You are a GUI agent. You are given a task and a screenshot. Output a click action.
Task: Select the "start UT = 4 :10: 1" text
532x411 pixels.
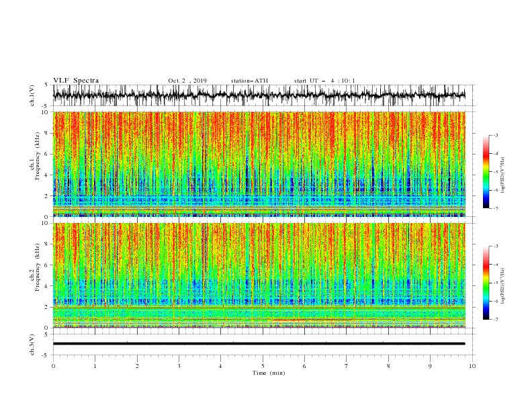point(324,81)
